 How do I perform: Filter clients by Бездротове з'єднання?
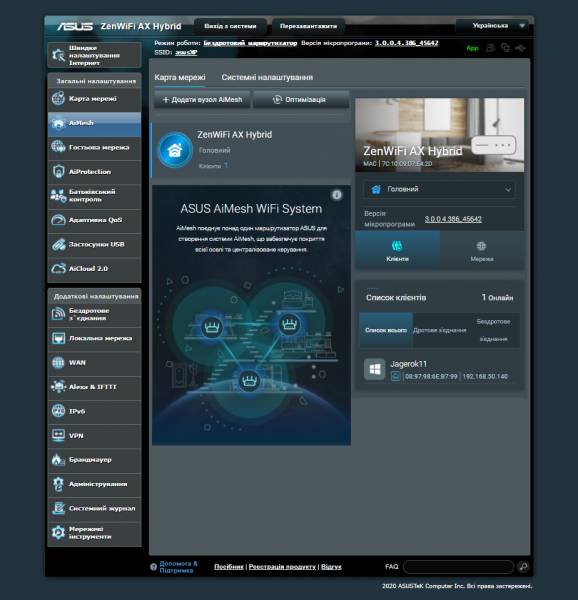point(493,330)
